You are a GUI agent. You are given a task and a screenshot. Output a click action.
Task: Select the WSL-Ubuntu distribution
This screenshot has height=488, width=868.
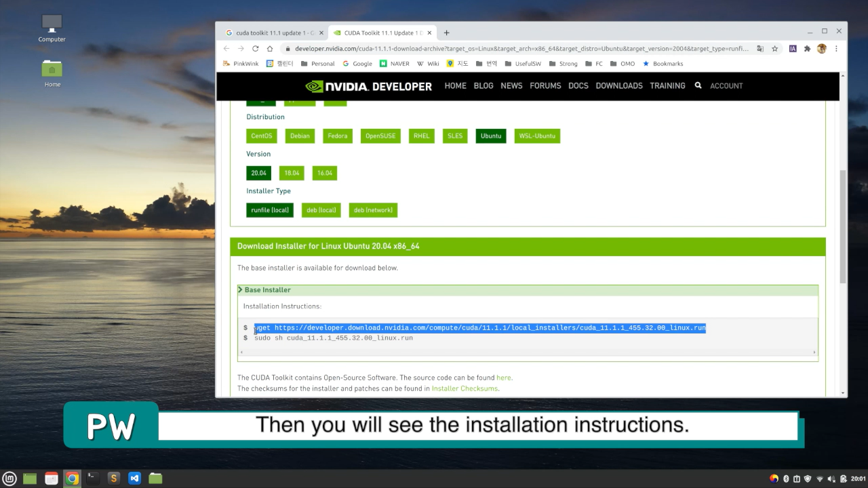click(x=537, y=136)
